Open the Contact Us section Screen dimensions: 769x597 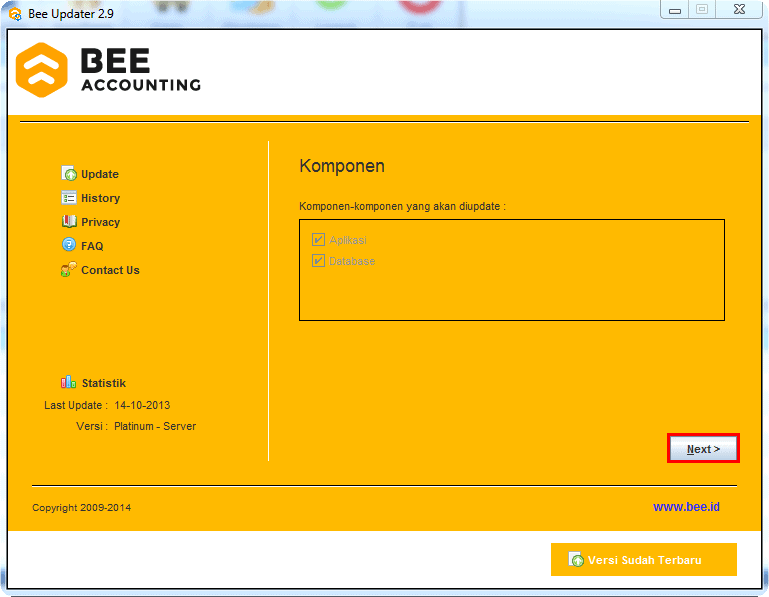pos(110,270)
